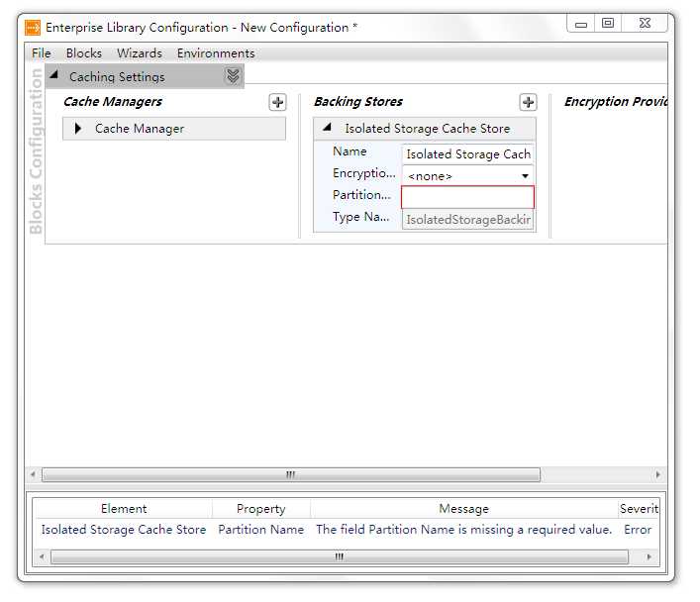Click the Partition Name property cell
The width and height of the screenshot is (700, 602).
point(261,530)
